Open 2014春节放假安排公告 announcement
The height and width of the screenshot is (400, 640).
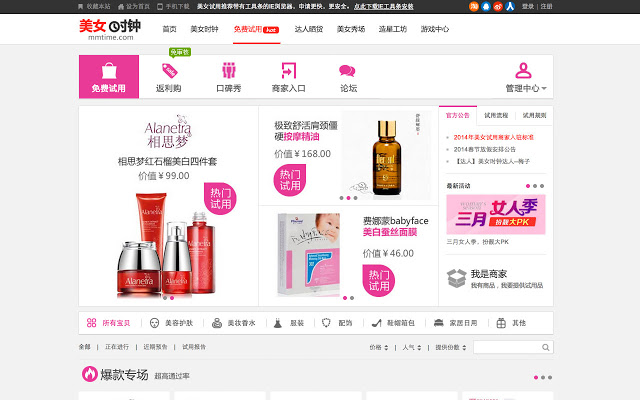point(484,149)
